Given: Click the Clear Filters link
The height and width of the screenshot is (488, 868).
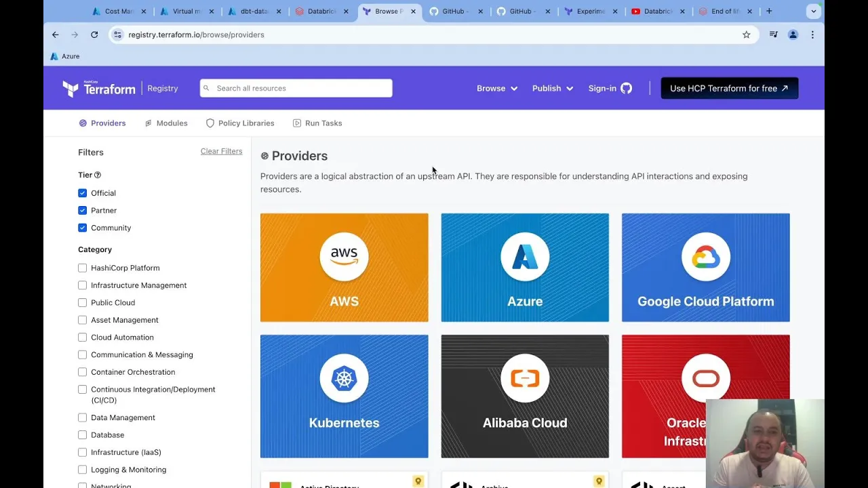Looking at the screenshot, I should (221, 151).
